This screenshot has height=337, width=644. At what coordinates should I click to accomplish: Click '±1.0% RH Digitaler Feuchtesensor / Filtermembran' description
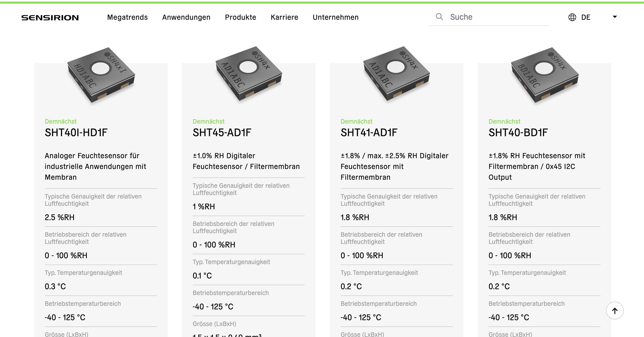coord(246,161)
